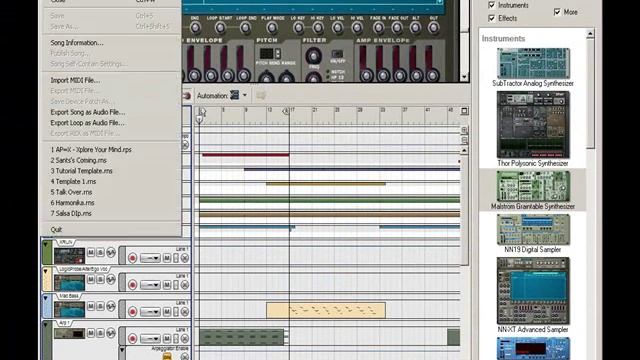The width and height of the screenshot is (640, 360).
Task: Select Malstrom Graintable Synthesizer instrument
Action: point(533,191)
